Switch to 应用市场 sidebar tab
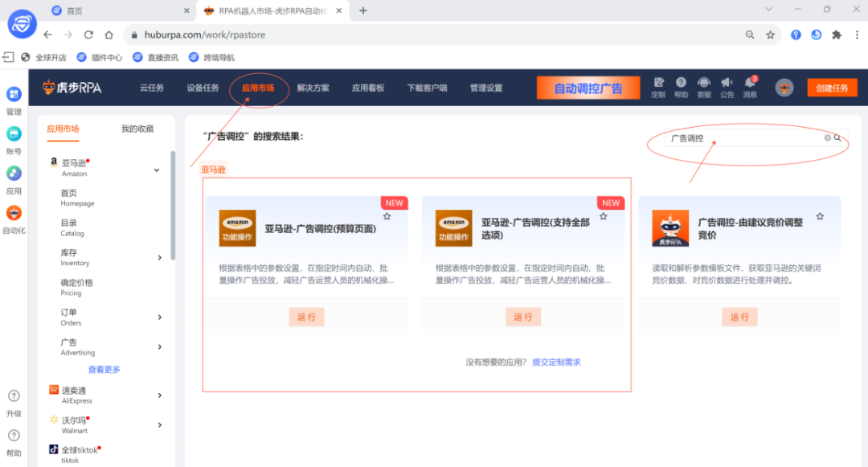The width and height of the screenshot is (868, 467). click(63, 129)
